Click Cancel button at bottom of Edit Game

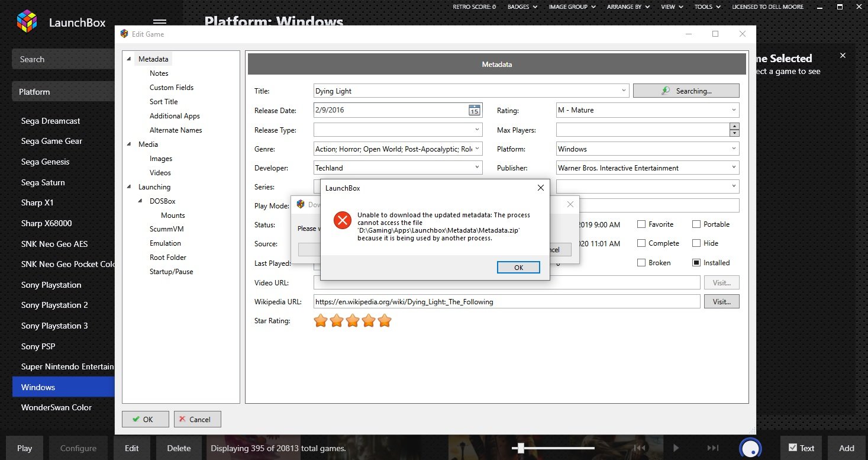coord(197,419)
